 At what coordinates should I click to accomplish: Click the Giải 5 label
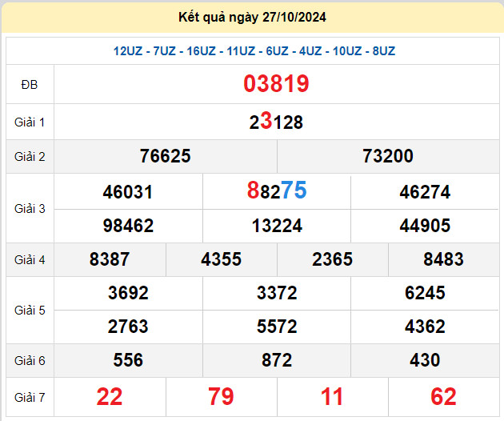pos(30,311)
